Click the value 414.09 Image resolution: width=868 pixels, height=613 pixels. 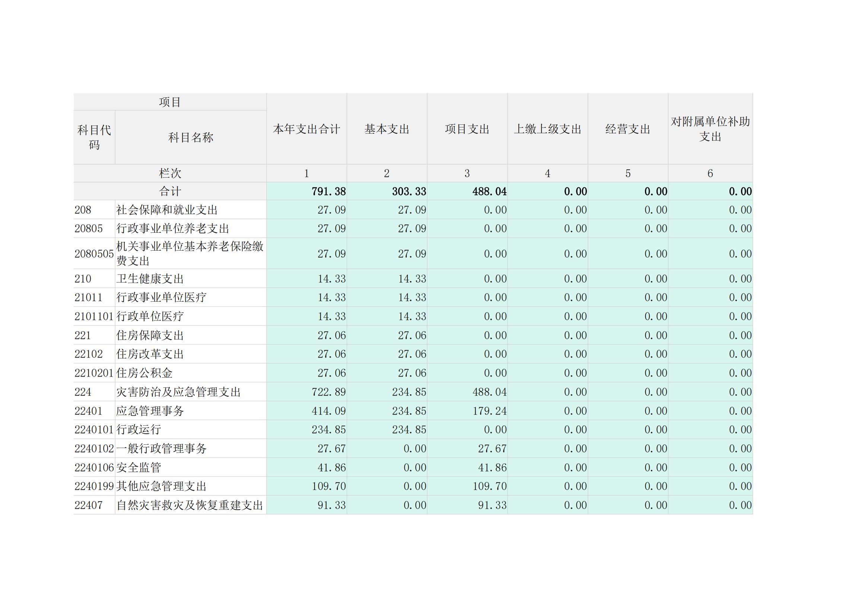point(328,411)
